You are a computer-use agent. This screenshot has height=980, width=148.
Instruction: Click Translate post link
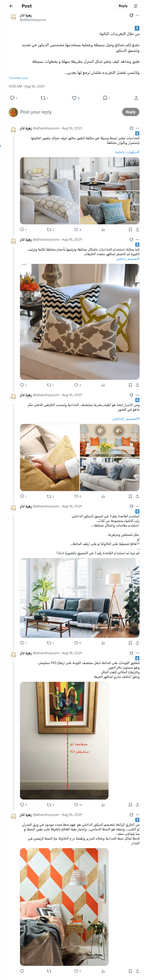(x=18, y=78)
